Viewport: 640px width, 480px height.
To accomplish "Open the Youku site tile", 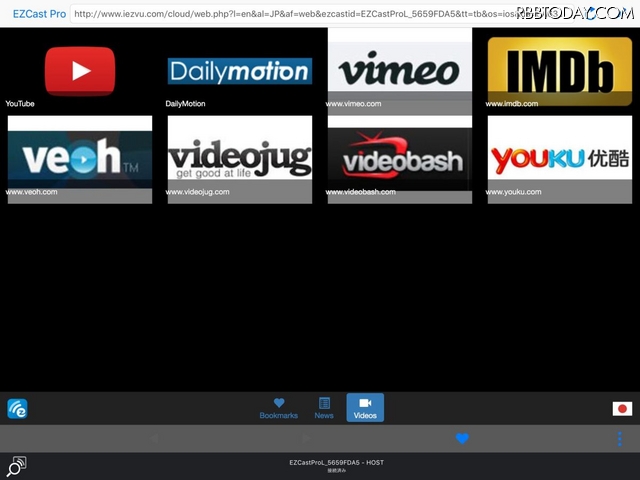I will point(560,159).
